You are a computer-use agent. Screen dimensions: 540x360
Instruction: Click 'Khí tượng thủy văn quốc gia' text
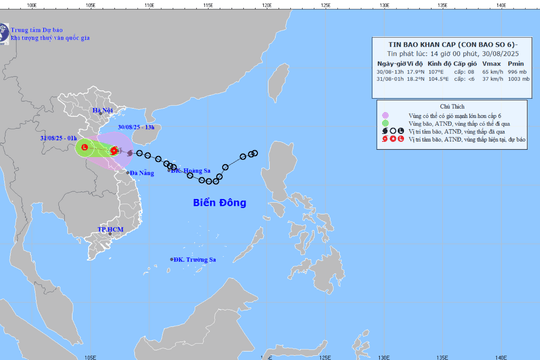[50, 38]
